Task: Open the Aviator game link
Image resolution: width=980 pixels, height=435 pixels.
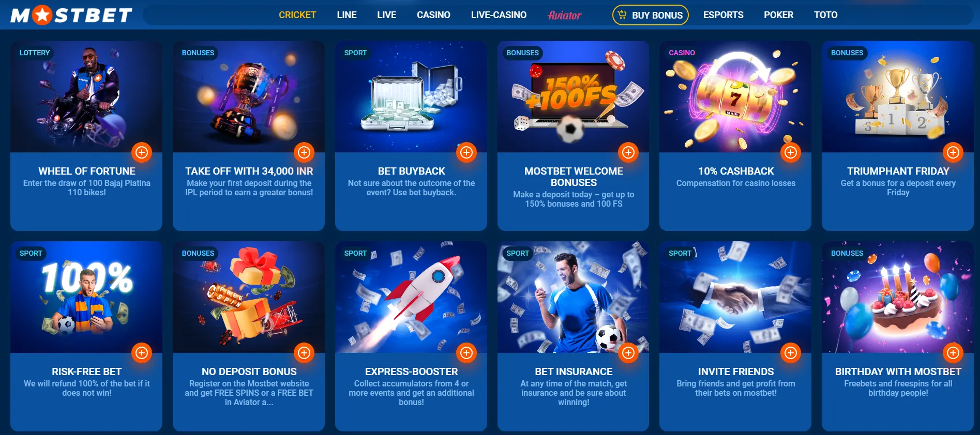Action: (565, 15)
